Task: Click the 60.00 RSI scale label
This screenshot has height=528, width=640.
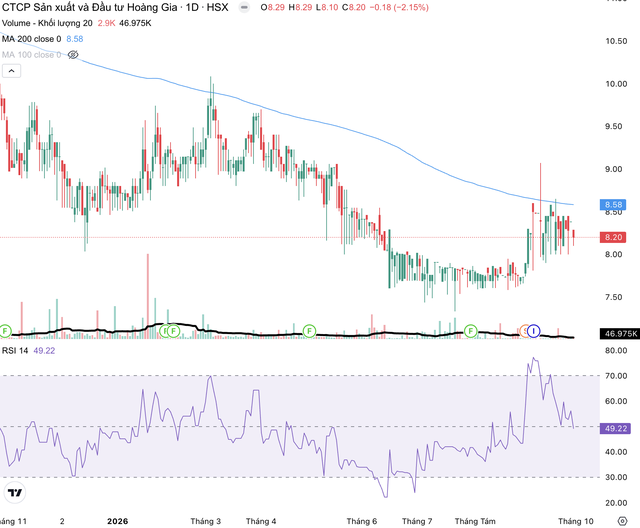Action: 616,401
